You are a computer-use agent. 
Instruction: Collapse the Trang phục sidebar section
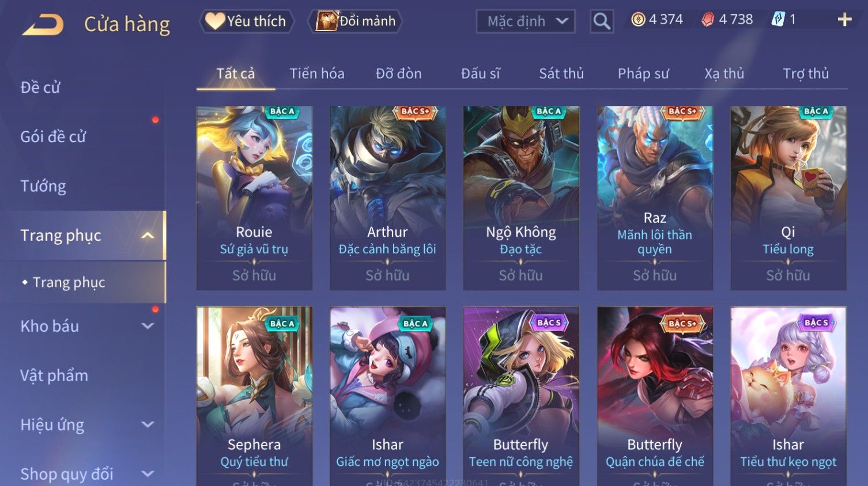click(148, 236)
